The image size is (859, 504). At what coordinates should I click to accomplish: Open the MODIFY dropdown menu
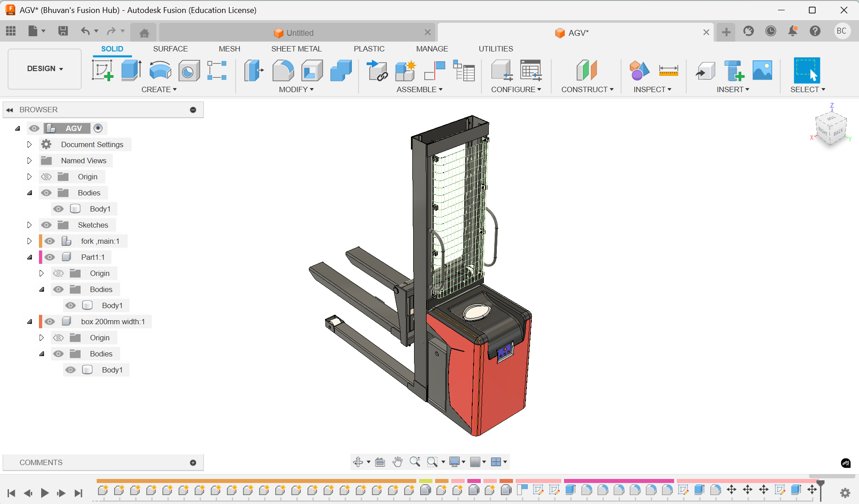tap(296, 89)
